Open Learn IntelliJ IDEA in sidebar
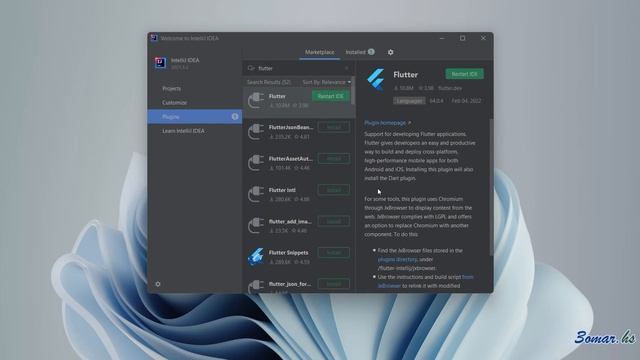Screen dimensions: 640x360 183,131
